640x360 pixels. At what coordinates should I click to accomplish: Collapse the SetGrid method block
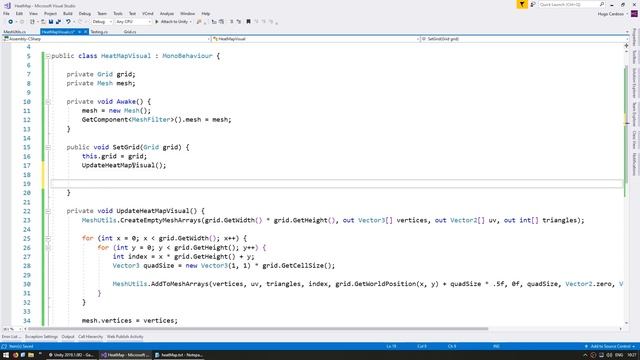48,147
